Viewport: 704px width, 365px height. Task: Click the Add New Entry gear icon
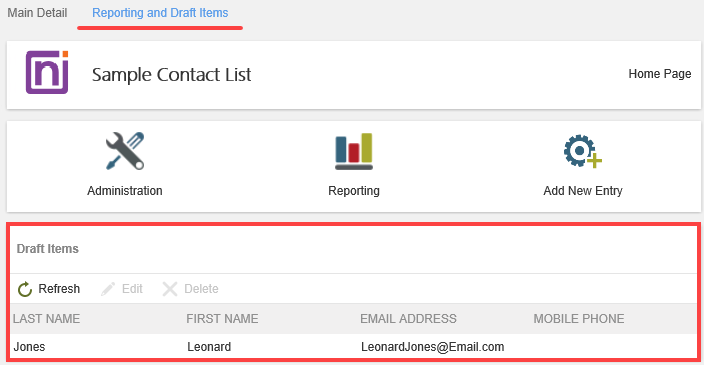(583, 151)
